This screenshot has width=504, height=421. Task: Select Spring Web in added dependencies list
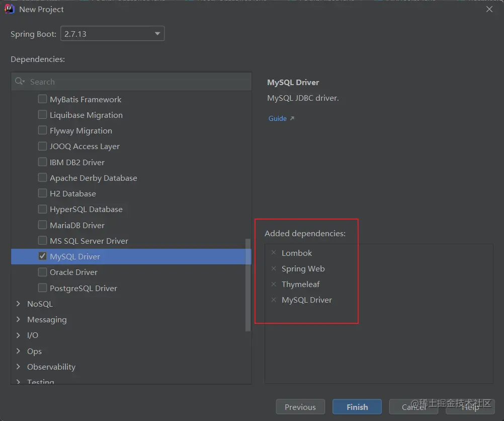pyautogui.click(x=303, y=269)
